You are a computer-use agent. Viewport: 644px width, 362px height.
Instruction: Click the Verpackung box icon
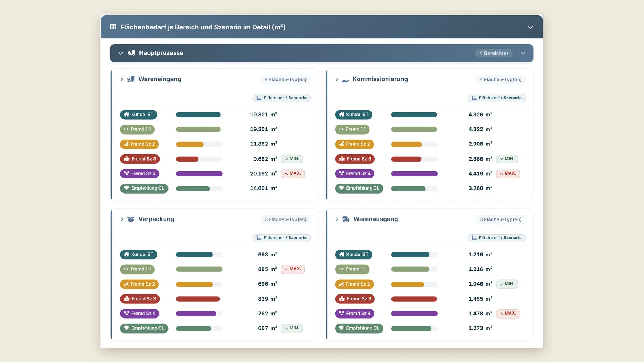coord(131,219)
